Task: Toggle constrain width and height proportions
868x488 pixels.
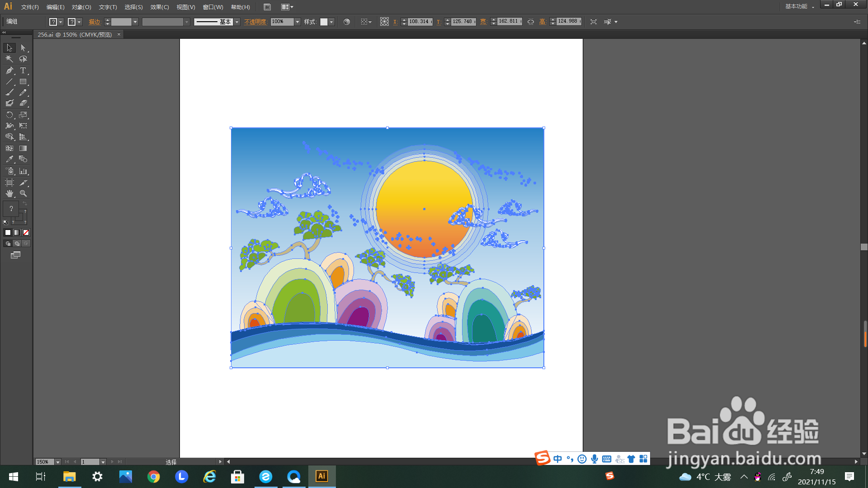Action: pos(531,22)
